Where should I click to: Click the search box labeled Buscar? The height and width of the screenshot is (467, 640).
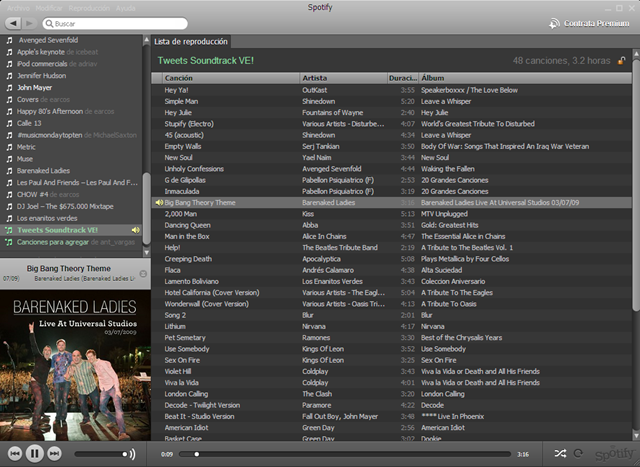(115, 24)
